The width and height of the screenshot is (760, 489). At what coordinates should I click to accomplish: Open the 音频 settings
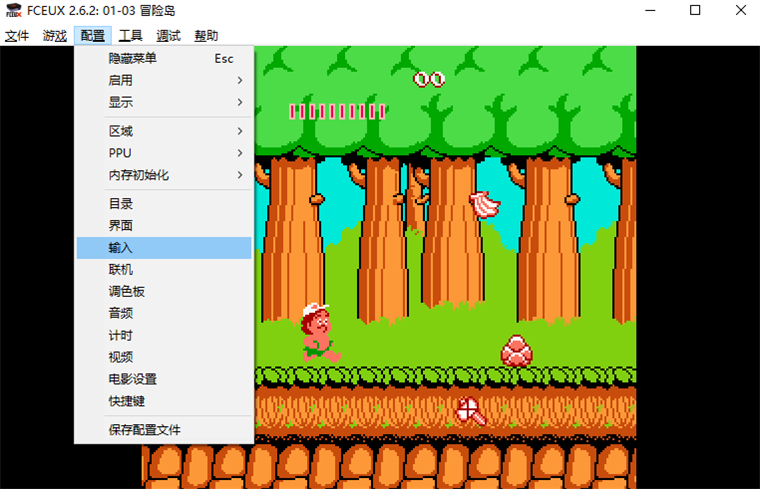coord(164,314)
